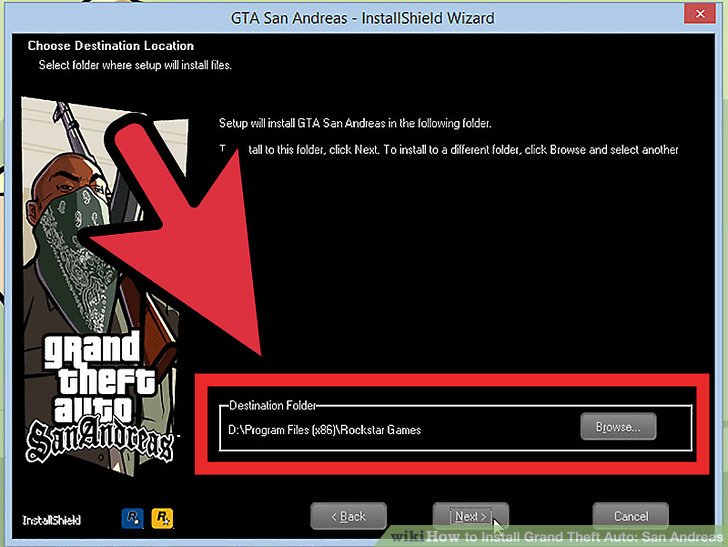Click the blue Rockstar logo icon

tap(133, 518)
